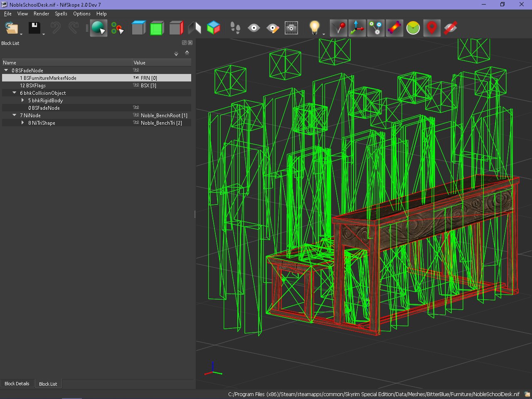Open the Spells menu

point(61,14)
